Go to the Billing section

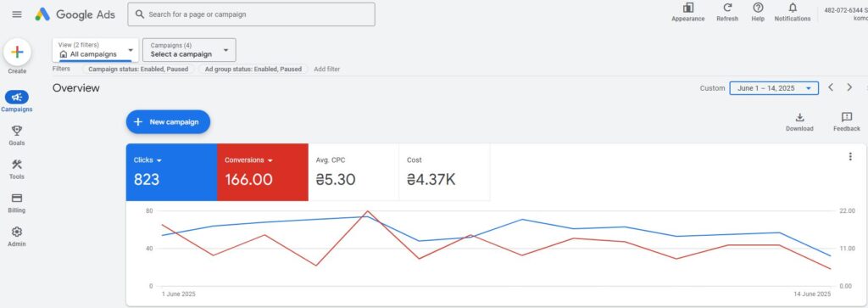pyautogui.click(x=17, y=203)
